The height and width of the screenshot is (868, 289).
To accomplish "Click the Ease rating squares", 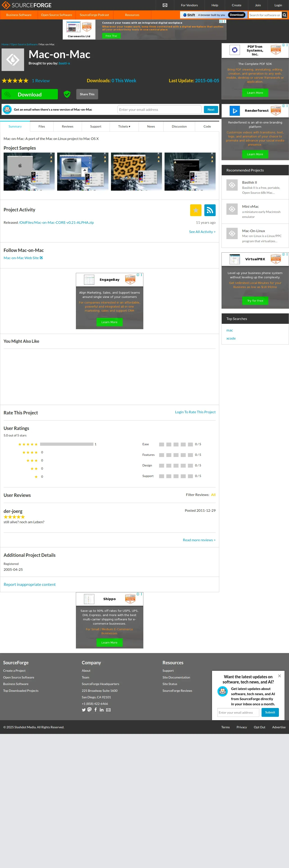I will coord(176,444).
